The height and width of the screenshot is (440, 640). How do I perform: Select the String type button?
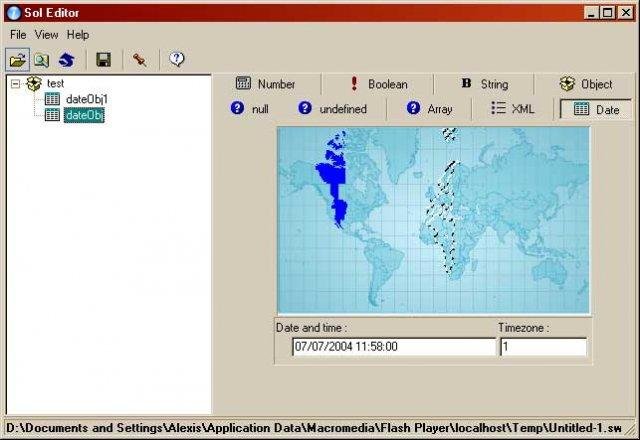click(x=484, y=84)
